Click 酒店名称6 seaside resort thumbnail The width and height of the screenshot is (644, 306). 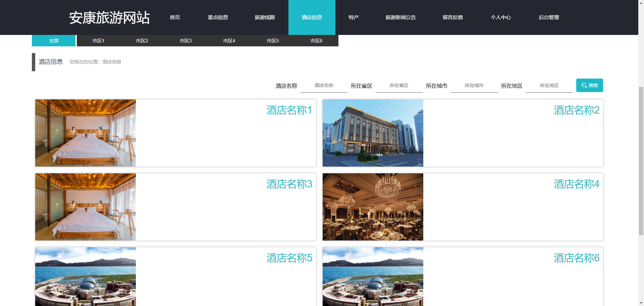coord(373,277)
